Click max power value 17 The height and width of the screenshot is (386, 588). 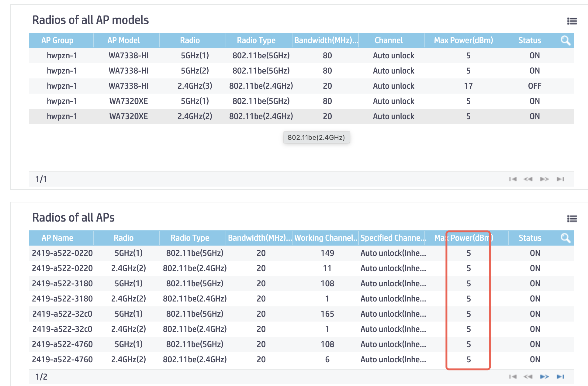click(469, 86)
